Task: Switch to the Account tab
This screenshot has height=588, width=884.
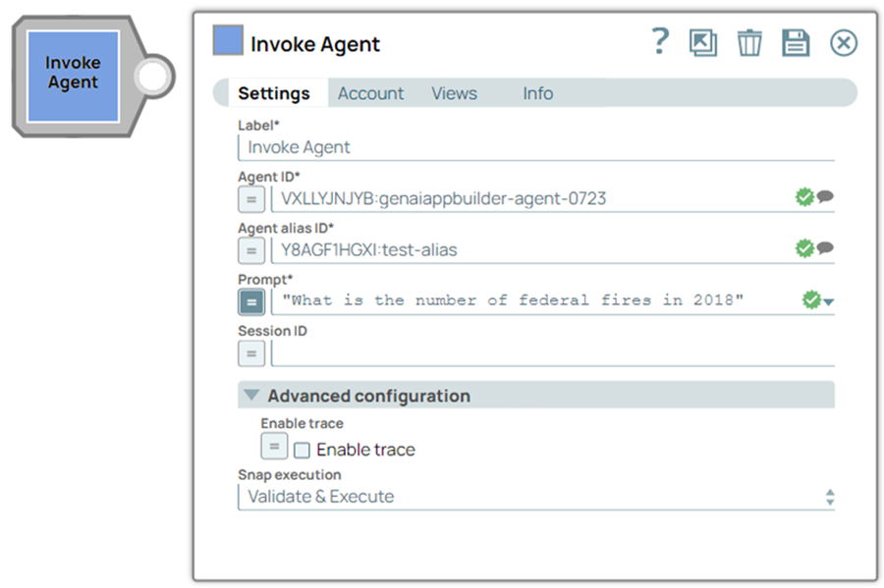Action: click(x=370, y=93)
